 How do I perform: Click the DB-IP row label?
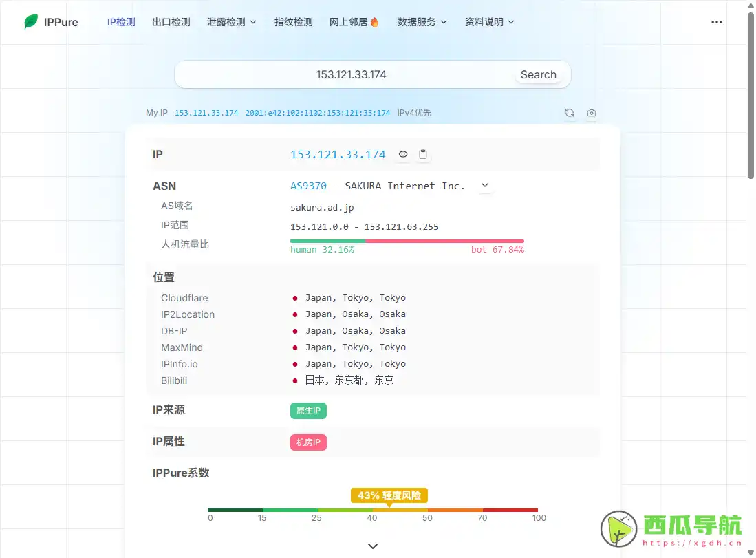tap(174, 331)
